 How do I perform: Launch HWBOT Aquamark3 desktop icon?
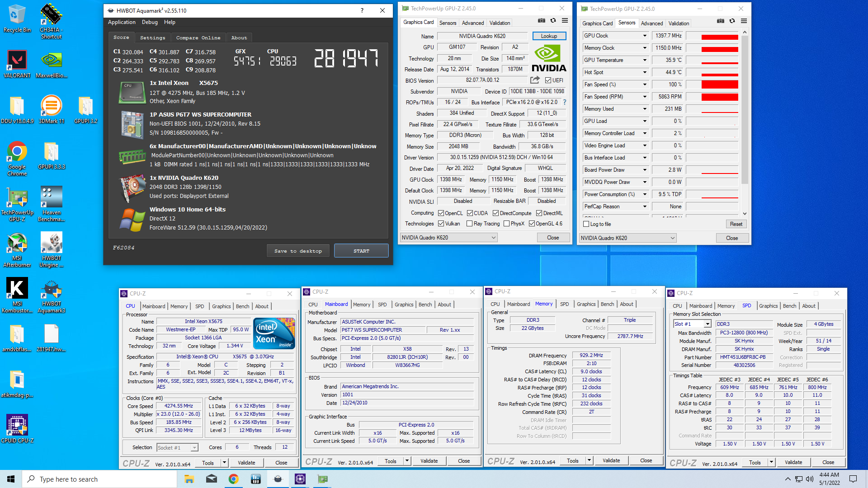(51, 296)
